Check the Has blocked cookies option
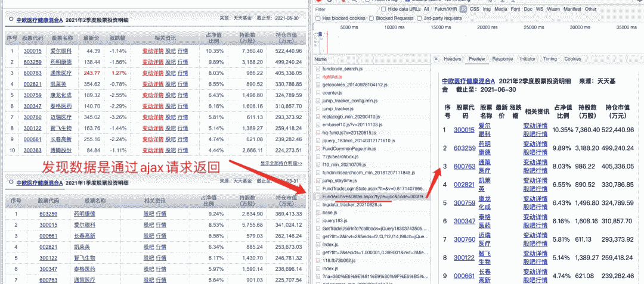Image resolution: width=644 pixels, height=284 pixels. [318, 18]
